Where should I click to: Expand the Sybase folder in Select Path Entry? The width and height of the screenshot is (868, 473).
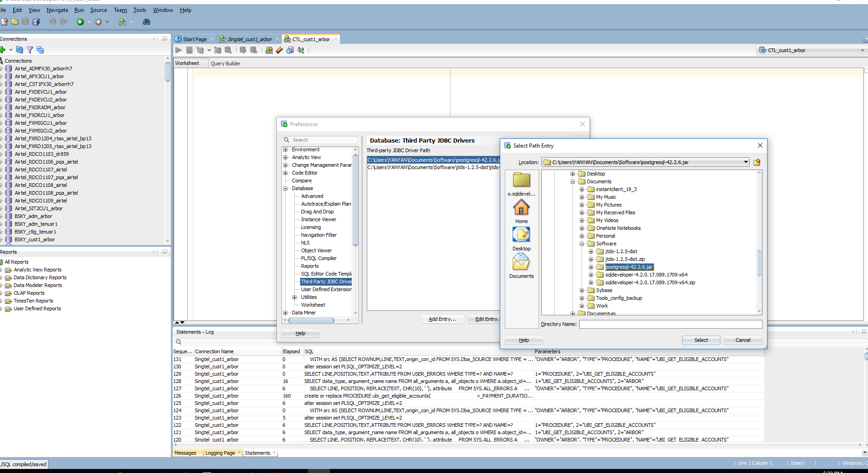click(x=581, y=290)
